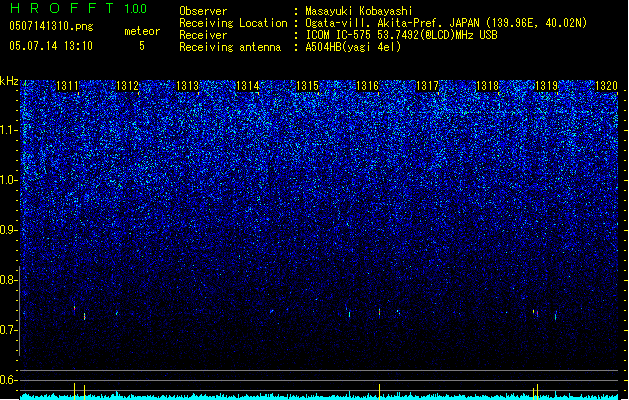Image resolution: width=629 pixels, height=400 pixels.
Task: Click the 1313 time axis label
Action: point(187,86)
